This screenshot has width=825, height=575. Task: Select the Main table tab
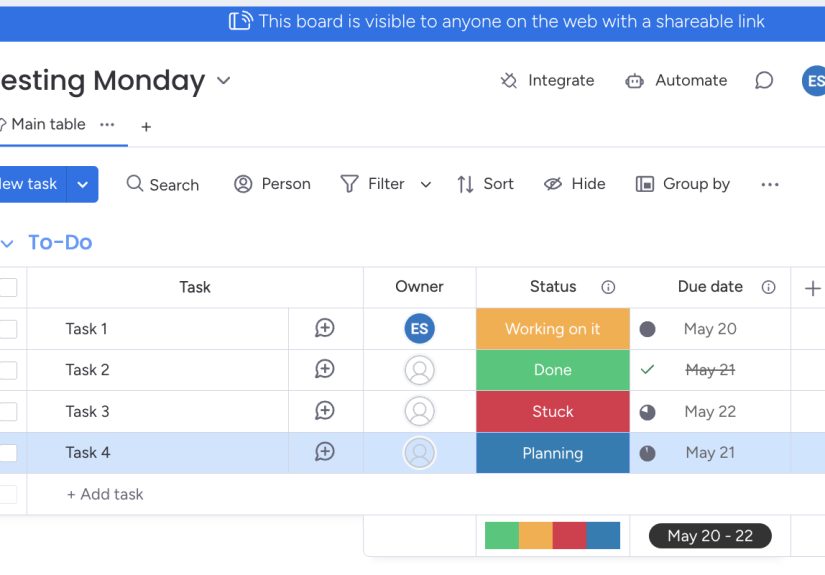coord(47,125)
